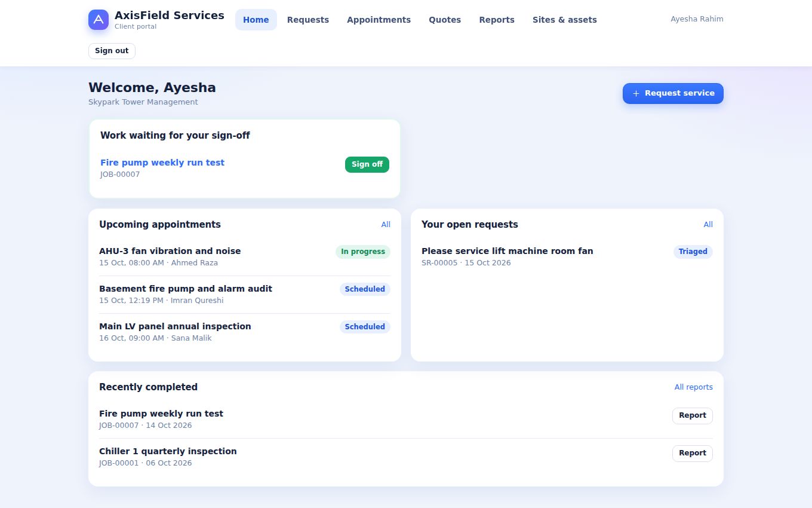Image resolution: width=812 pixels, height=508 pixels.
Task: Click the Triaged status badge
Action: [x=693, y=252]
